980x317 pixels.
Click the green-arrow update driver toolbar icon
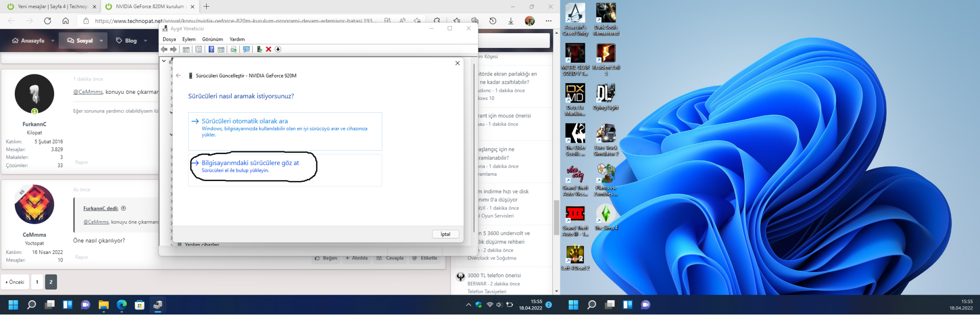pos(259,49)
